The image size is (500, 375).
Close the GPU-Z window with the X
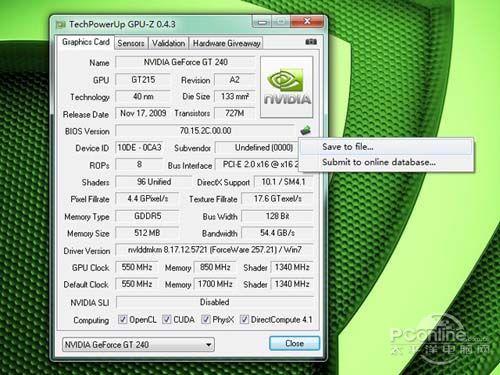307,22
